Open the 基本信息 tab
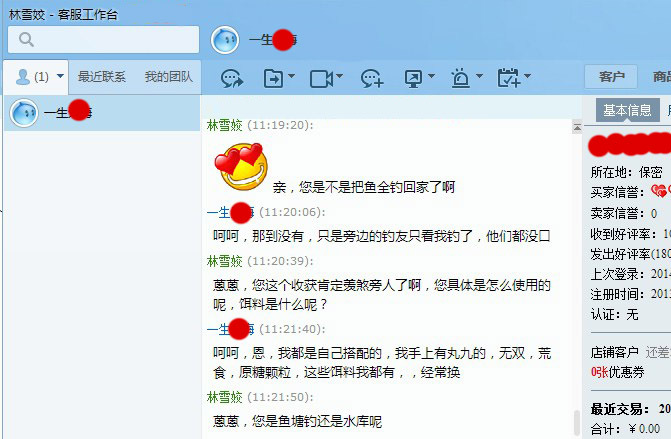Image resolution: width=671 pixels, height=439 pixels. (627, 110)
